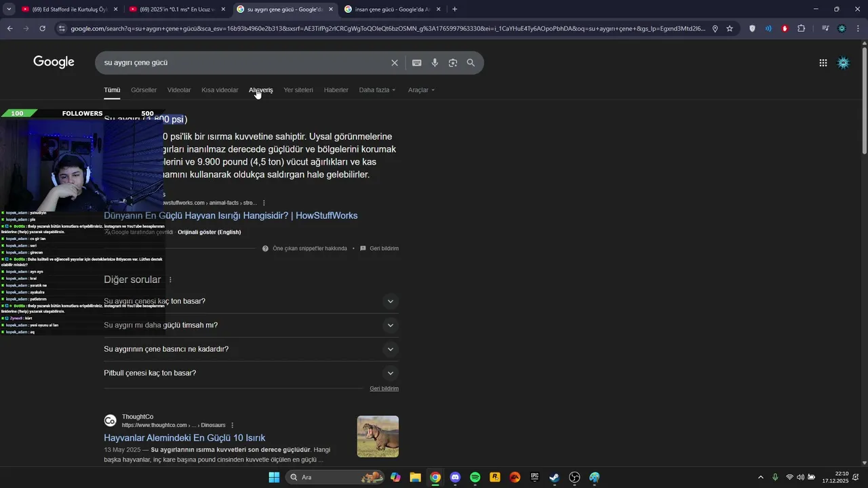Open more options for HowStuffWorks result
Viewport: 868px width, 488px height.
click(x=264, y=203)
